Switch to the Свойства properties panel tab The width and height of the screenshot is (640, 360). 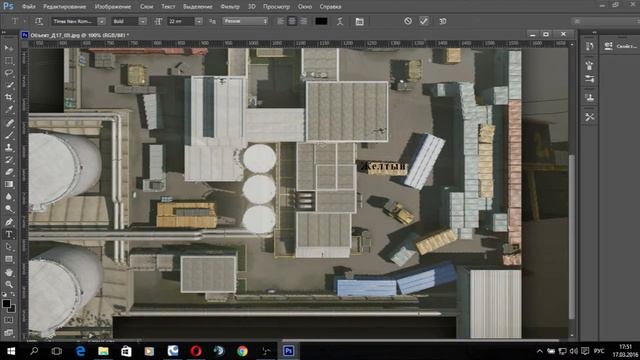[x=620, y=46]
